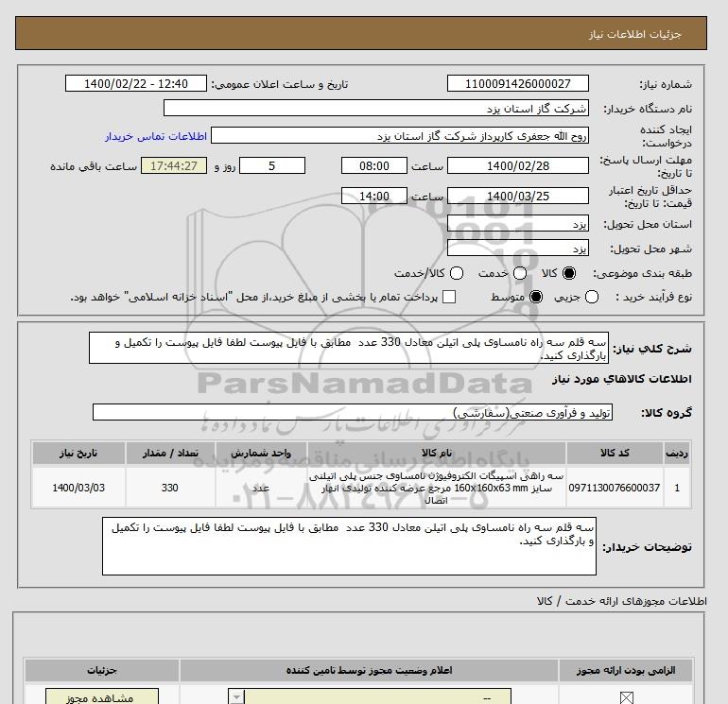Click the تعداد / مقدار column header
This screenshot has height=704, width=728.
tap(170, 453)
